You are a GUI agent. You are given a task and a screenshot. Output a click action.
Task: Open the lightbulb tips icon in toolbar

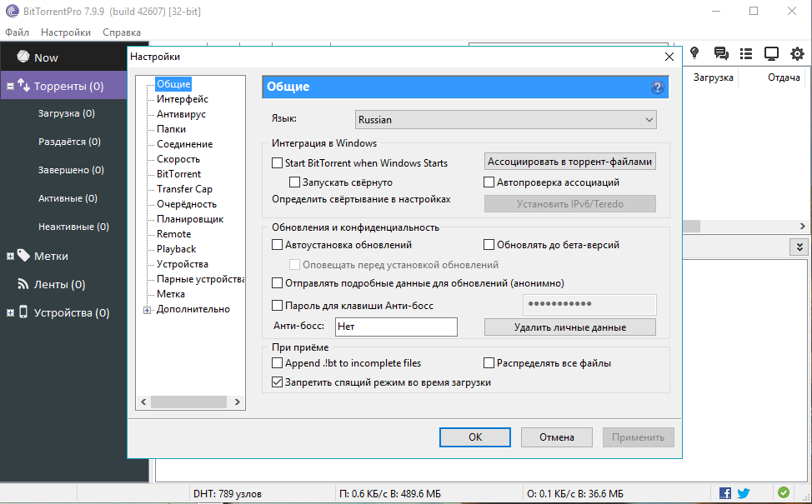[x=694, y=53]
